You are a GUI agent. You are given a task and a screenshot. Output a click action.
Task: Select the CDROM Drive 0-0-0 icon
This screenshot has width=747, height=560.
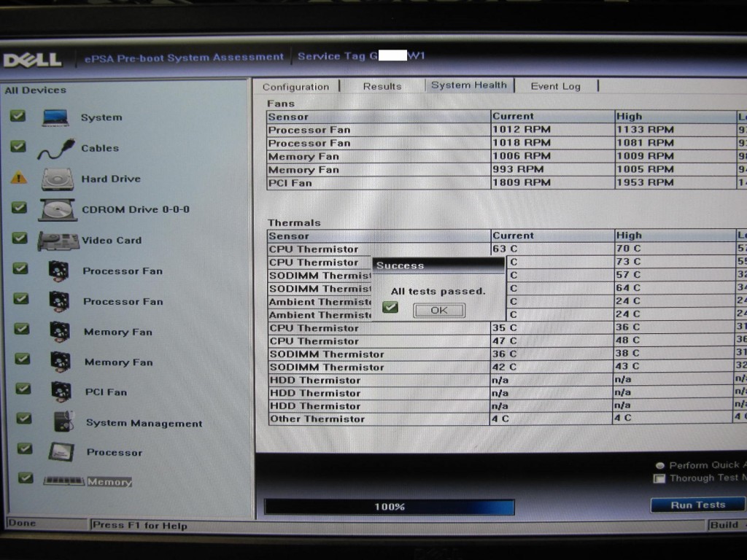pyautogui.click(x=57, y=210)
